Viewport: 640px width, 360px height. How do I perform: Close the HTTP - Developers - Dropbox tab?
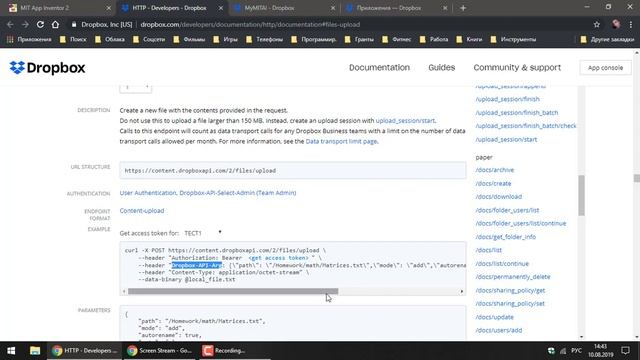point(221,8)
